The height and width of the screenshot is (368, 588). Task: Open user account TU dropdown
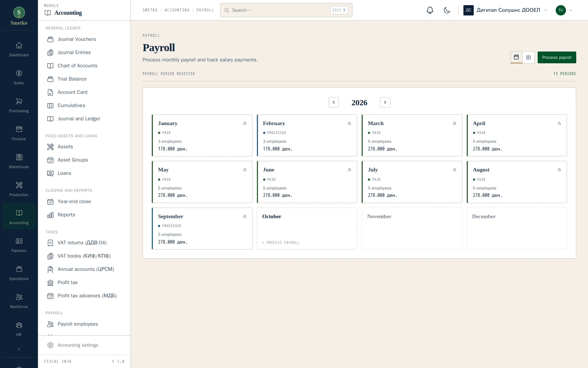(x=564, y=10)
